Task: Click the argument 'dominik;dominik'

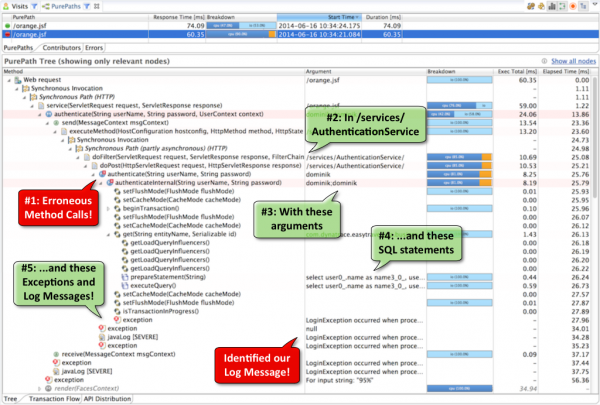Action: tap(331, 183)
